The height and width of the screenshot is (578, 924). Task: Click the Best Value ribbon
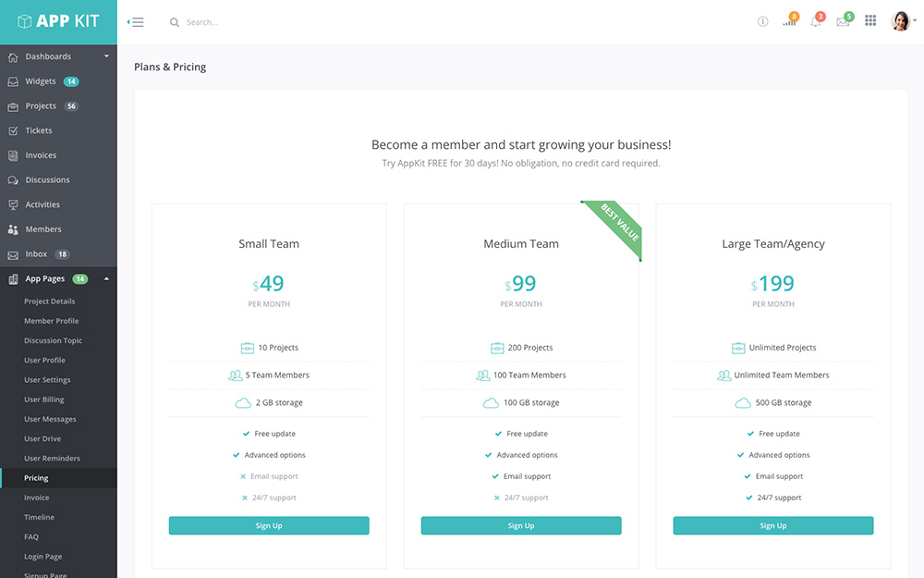coord(615,228)
